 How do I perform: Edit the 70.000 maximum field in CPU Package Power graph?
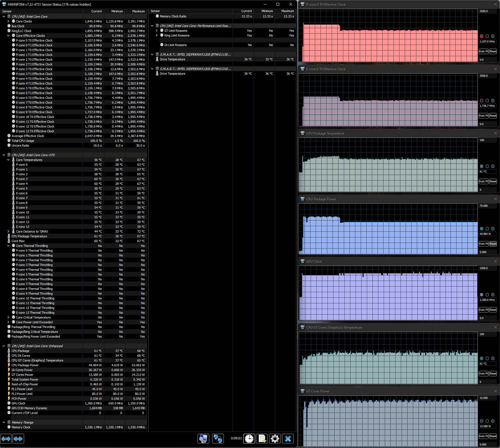click(487, 206)
